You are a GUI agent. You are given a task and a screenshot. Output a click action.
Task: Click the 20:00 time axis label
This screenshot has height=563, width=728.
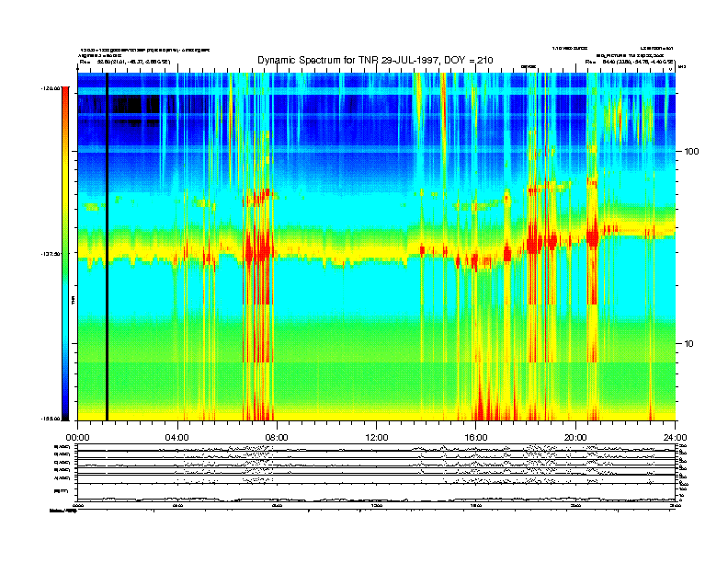pyautogui.click(x=575, y=437)
